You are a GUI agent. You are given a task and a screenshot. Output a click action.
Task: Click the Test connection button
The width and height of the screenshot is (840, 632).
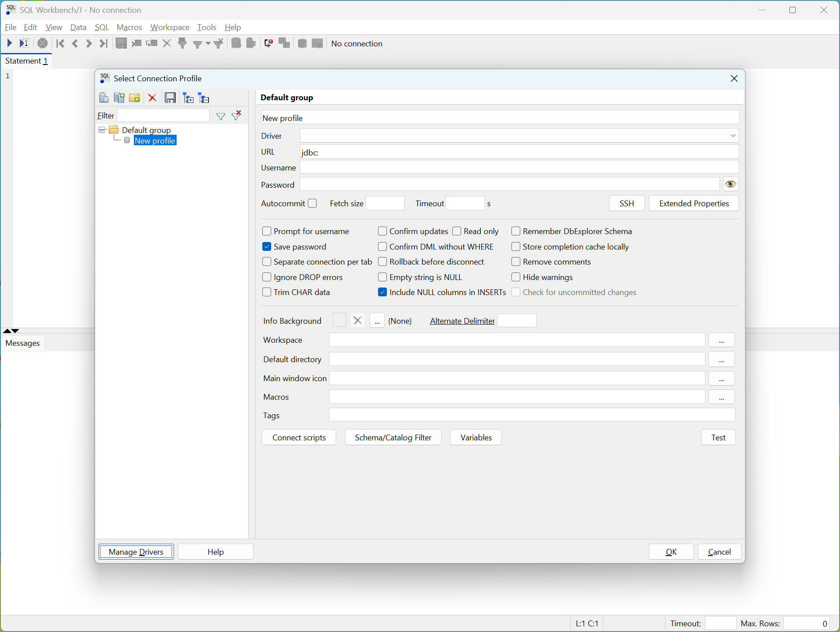(x=719, y=437)
